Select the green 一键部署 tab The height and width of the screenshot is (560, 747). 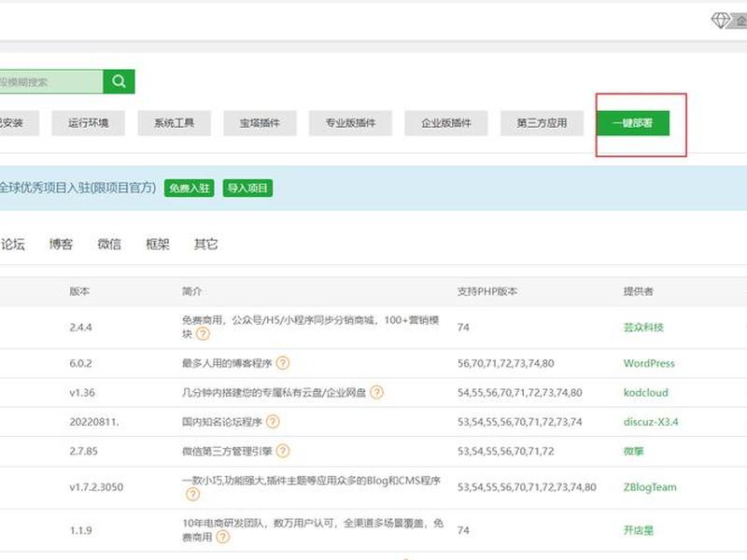[633, 123]
